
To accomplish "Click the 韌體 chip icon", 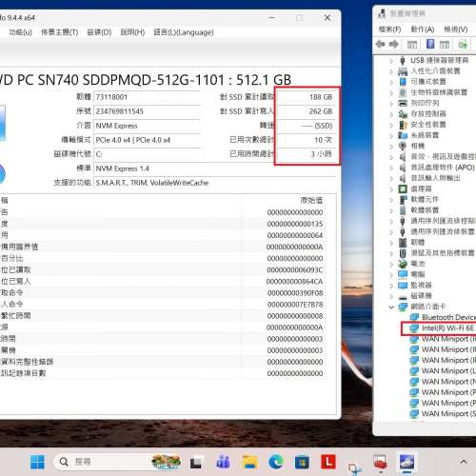I will (403, 243).
